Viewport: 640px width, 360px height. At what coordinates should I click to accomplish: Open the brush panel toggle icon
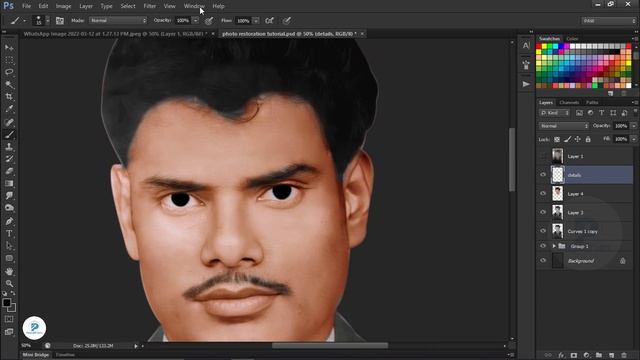60,20
